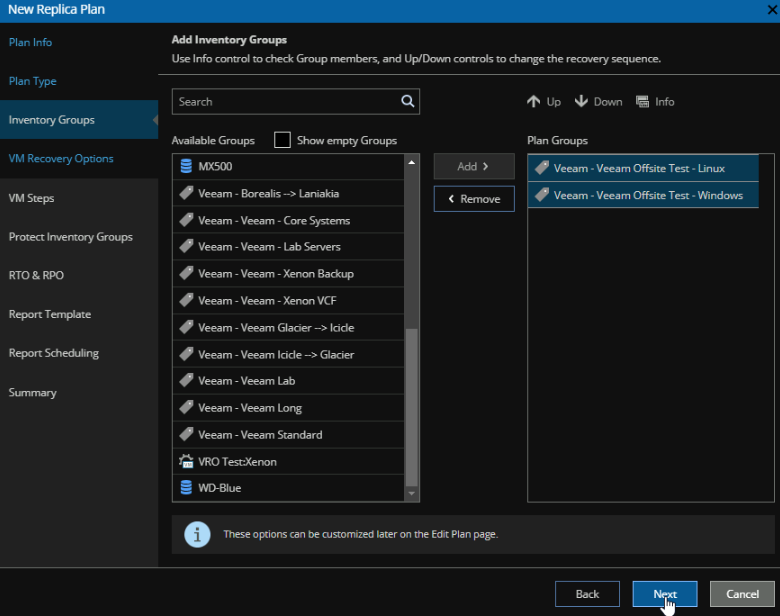Select the MX500 group
The width and height of the screenshot is (780, 616).
289,166
